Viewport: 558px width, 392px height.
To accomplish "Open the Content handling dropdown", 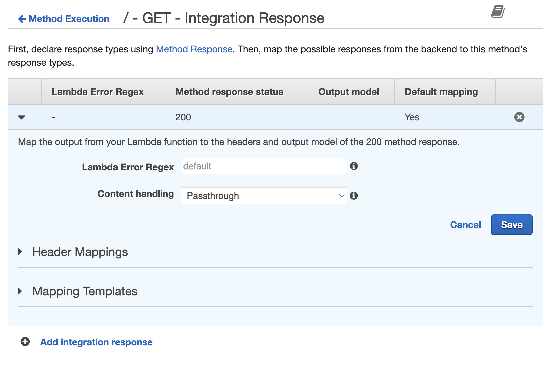I will [x=340, y=196].
